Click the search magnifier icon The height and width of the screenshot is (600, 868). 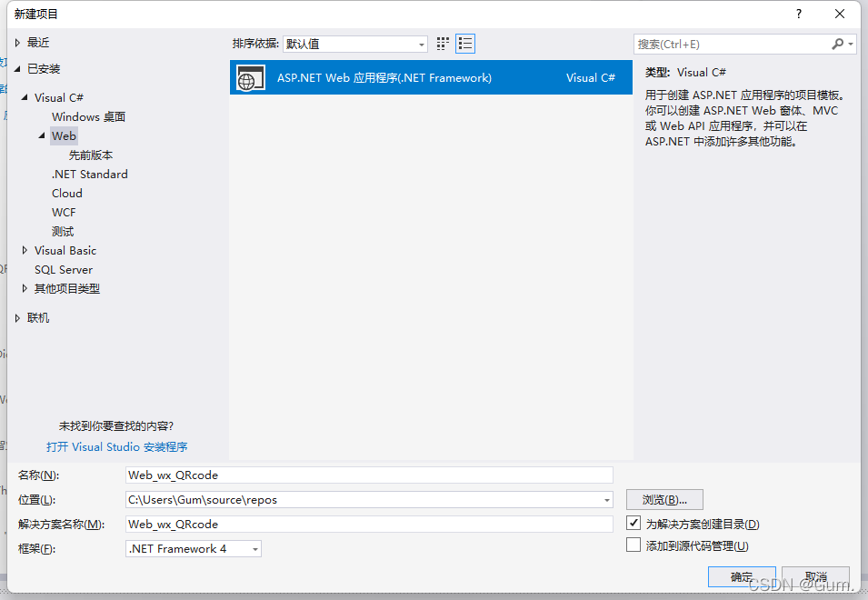(x=838, y=44)
